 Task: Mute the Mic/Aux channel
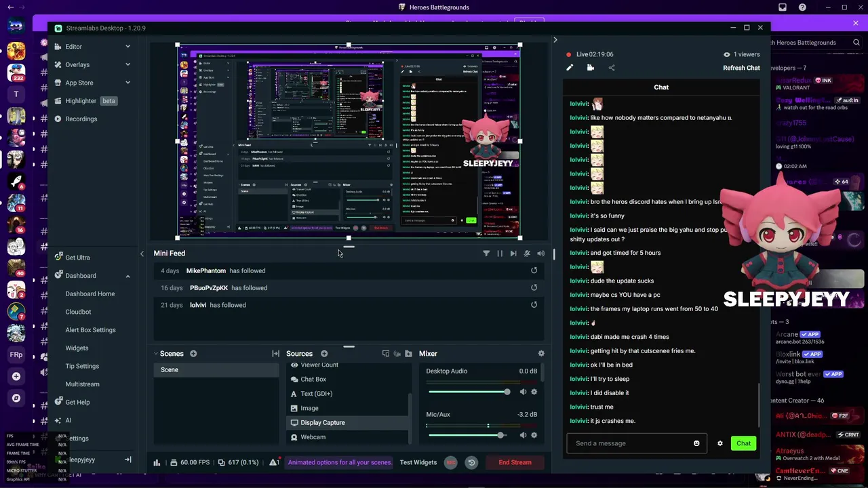point(523,435)
